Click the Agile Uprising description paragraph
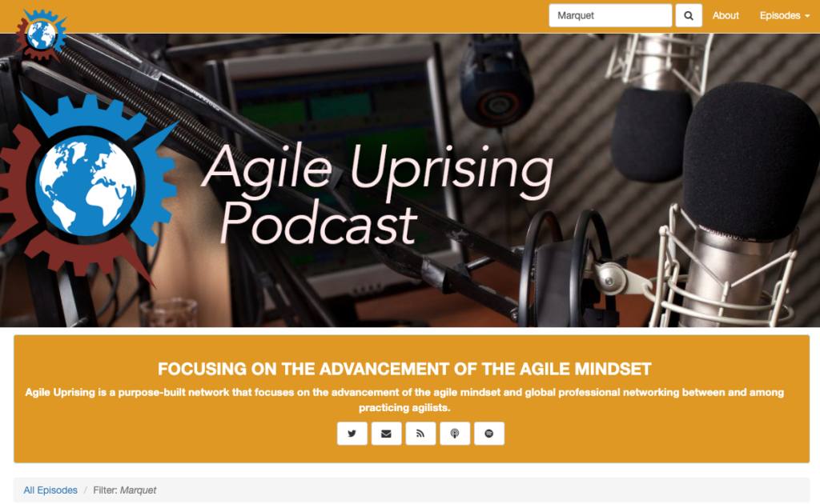The width and height of the screenshot is (820, 504). 404,399
